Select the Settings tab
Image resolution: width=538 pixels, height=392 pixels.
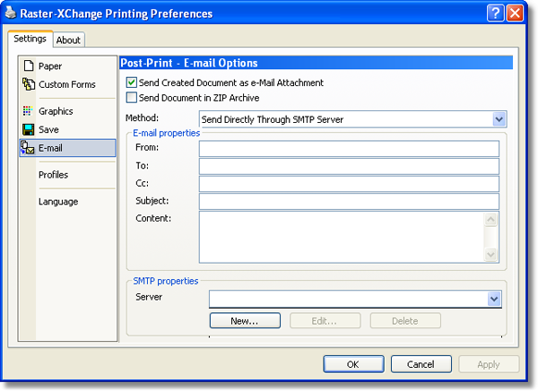coord(30,39)
